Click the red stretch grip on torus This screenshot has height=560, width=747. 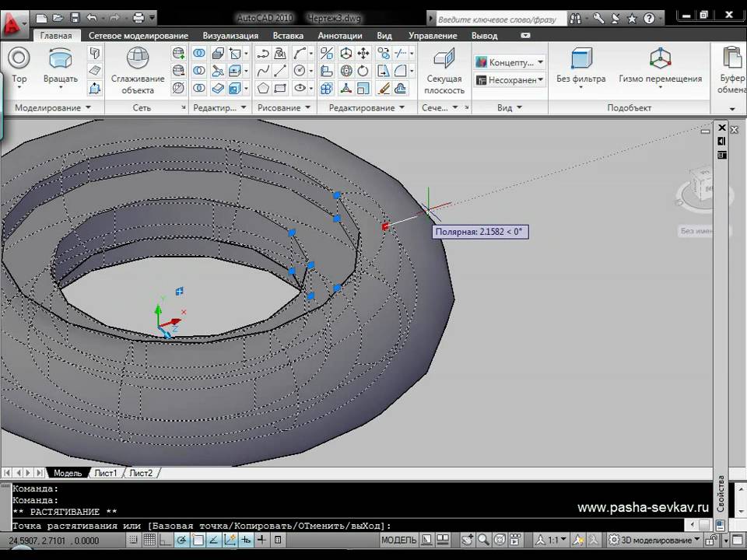pyautogui.click(x=385, y=226)
